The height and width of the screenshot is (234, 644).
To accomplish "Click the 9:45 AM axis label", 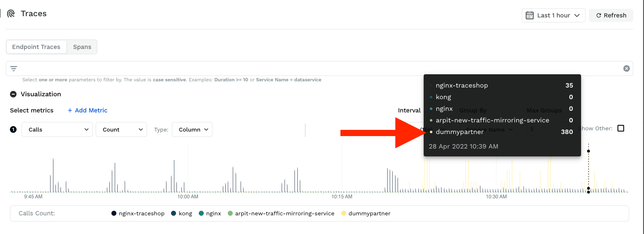I will tap(33, 197).
